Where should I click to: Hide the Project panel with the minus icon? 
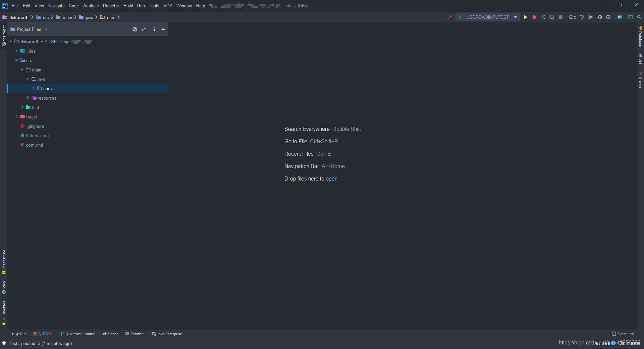coord(163,29)
